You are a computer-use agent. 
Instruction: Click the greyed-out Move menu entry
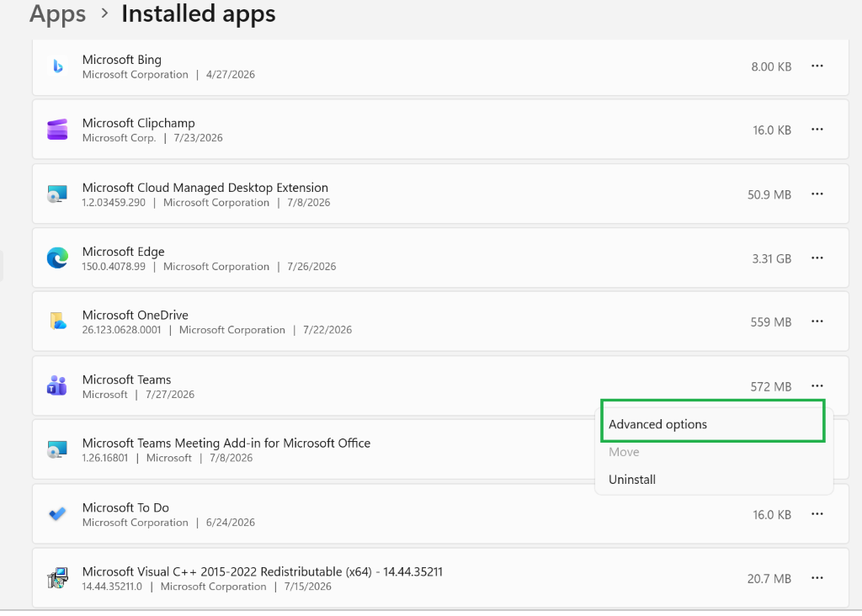tap(713, 452)
